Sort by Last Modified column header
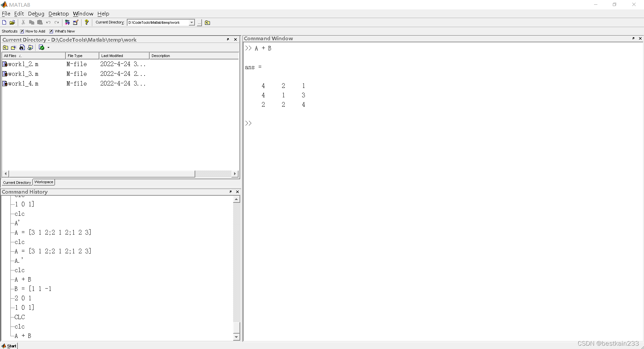Image resolution: width=644 pixels, height=349 pixels. coord(124,56)
